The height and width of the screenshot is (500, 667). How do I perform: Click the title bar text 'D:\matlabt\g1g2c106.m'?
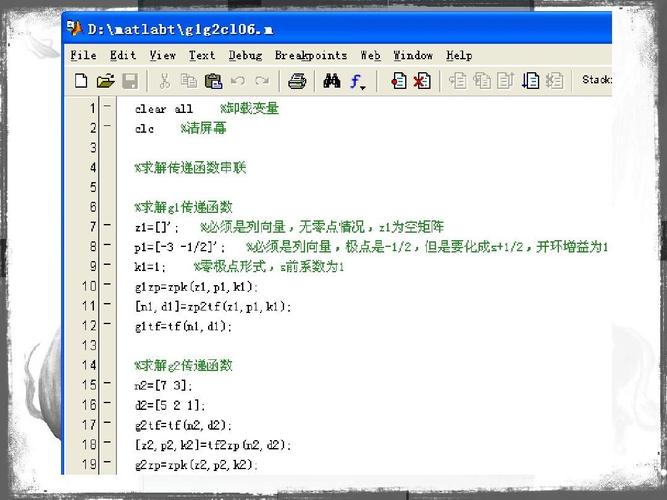click(180, 29)
